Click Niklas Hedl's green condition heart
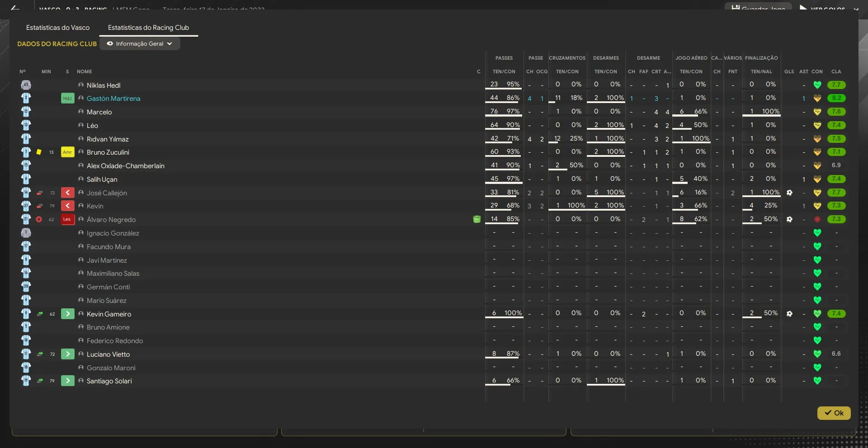This screenshot has width=868, height=448. [x=817, y=85]
